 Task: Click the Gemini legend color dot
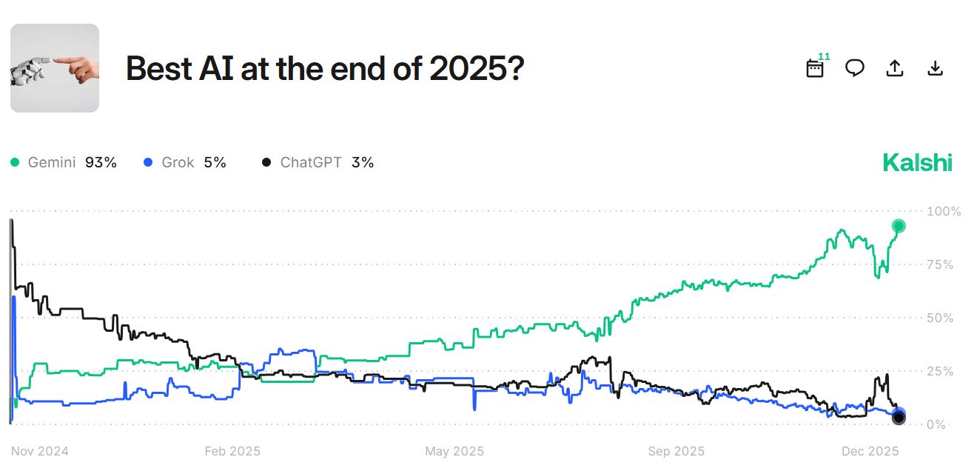coord(13,161)
